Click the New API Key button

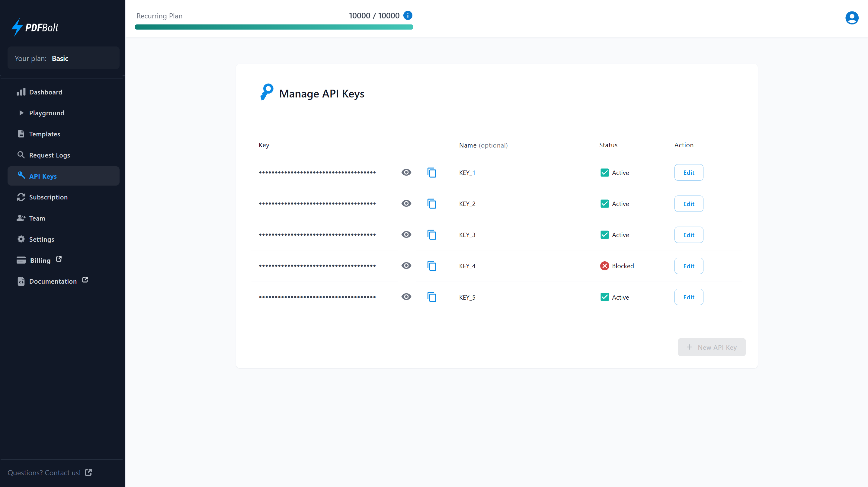(711, 347)
